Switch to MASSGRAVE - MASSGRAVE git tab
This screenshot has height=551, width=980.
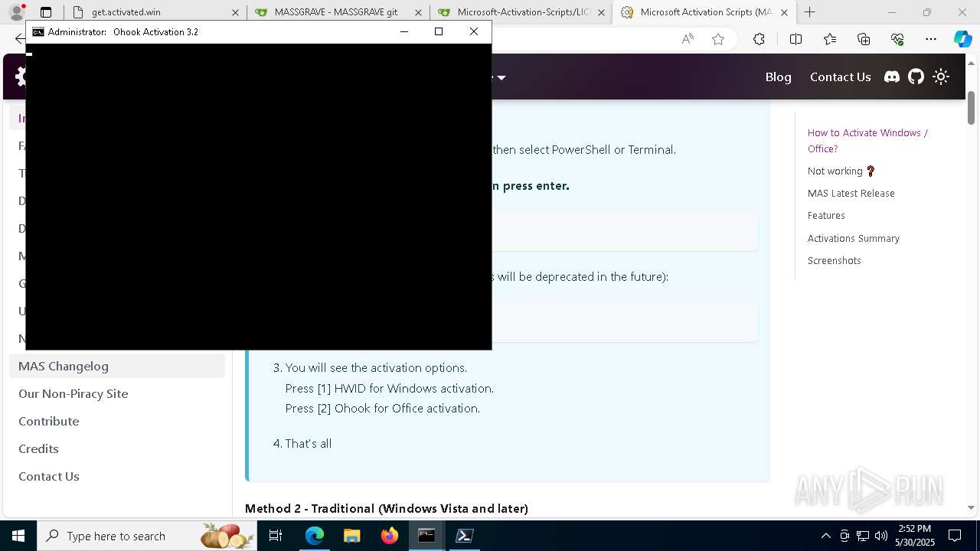[338, 12]
